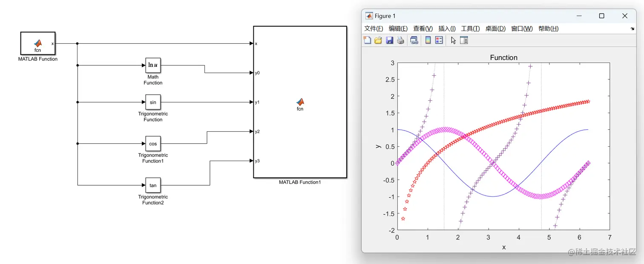Click y-axis tick label 2.5

[389, 79]
